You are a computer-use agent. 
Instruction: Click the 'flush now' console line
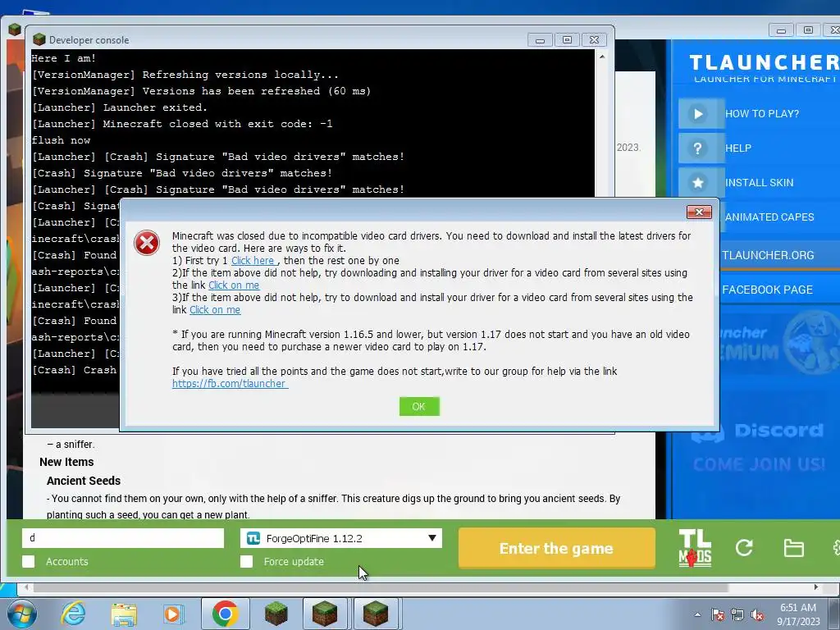61,140
